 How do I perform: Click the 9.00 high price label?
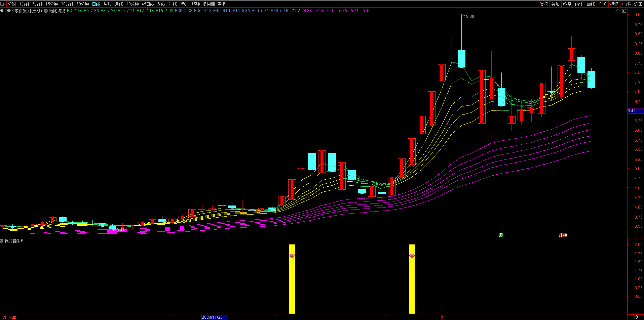click(470, 16)
